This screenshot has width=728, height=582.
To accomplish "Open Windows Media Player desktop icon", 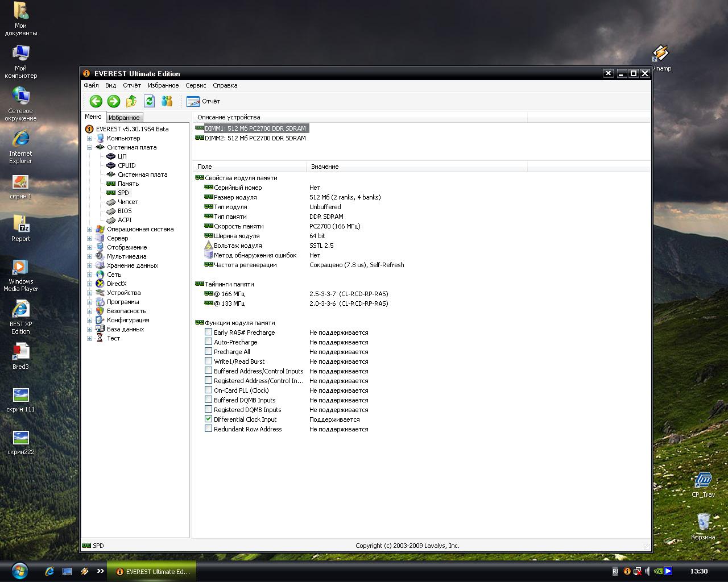I will (x=21, y=276).
